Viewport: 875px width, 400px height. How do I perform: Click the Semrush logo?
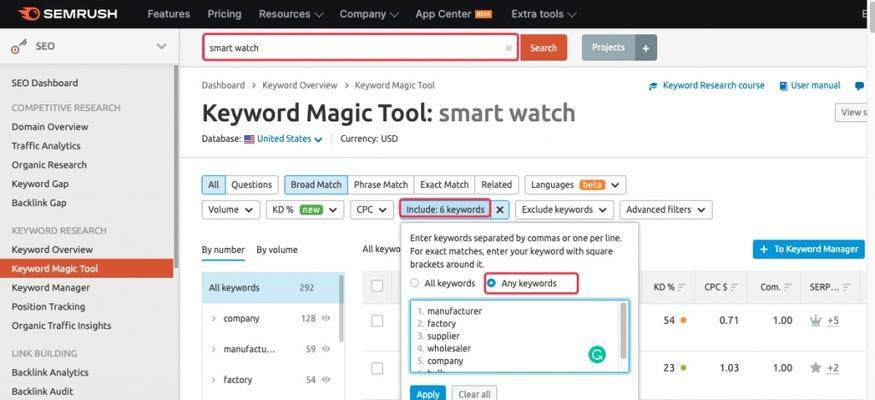click(x=68, y=14)
